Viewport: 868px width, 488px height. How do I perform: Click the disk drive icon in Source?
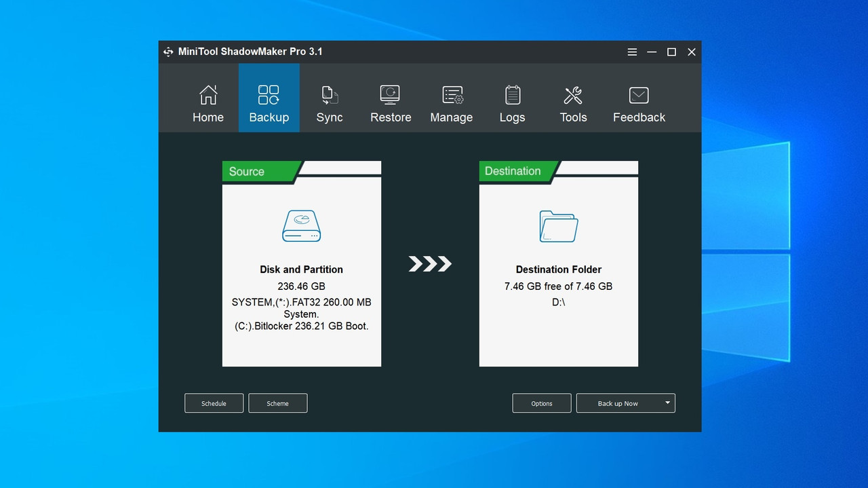tap(302, 226)
